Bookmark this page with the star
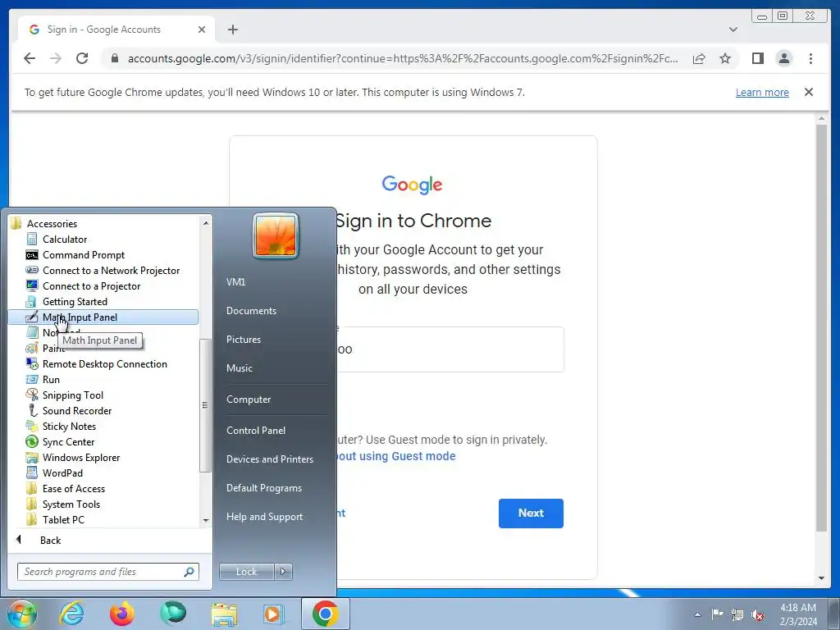The width and height of the screenshot is (840, 630). (725, 58)
